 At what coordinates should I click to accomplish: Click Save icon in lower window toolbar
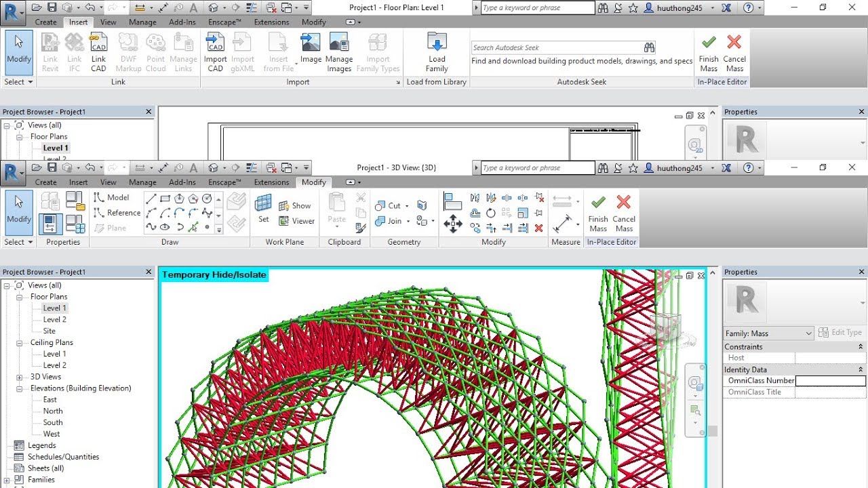[52, 167]
